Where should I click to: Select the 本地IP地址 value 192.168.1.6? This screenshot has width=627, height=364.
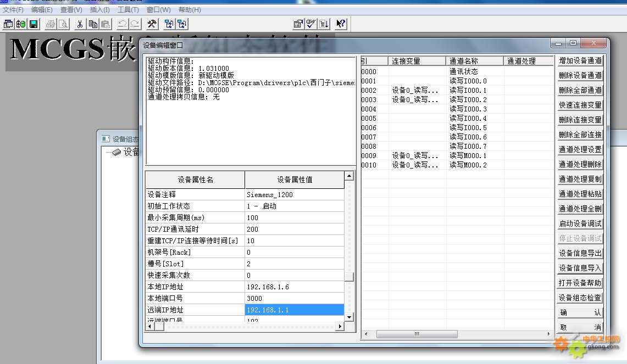295,287
